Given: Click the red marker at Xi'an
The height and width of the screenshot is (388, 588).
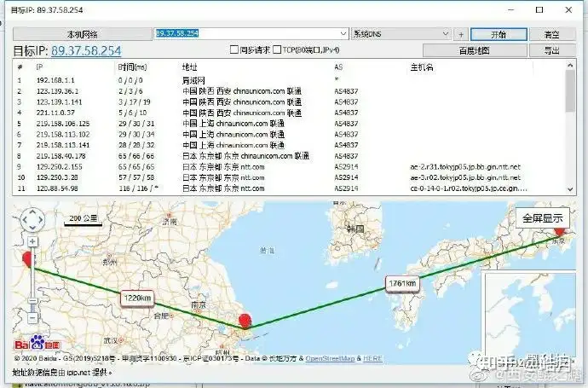Looking at the screenshot, I should coord(27,259).
